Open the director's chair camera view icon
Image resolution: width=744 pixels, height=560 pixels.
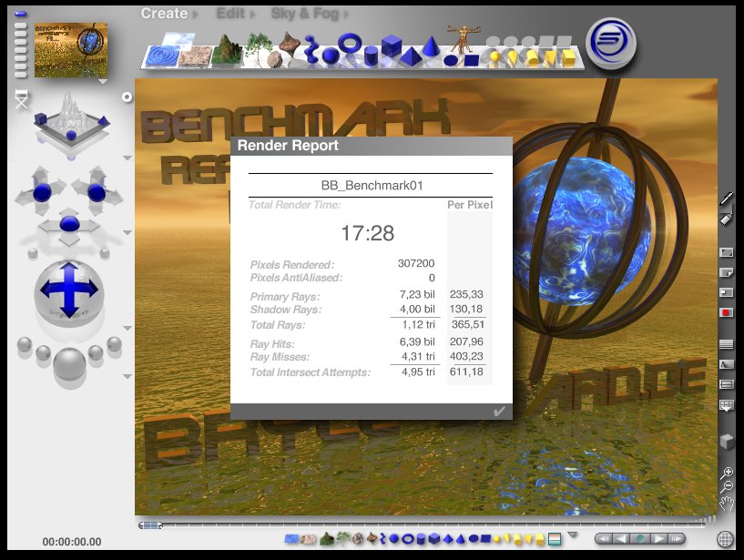(x=21, y=98)
